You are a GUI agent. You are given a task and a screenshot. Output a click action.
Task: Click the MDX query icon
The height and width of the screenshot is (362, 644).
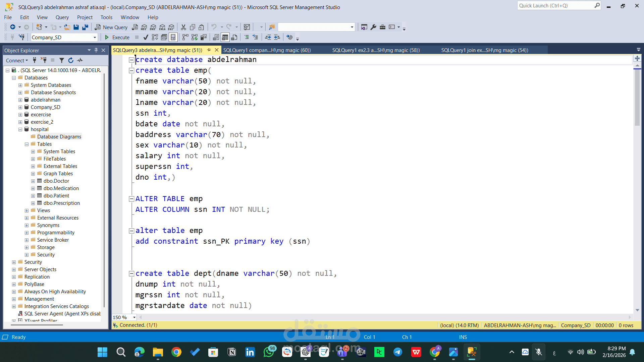[x=144, y=27]
